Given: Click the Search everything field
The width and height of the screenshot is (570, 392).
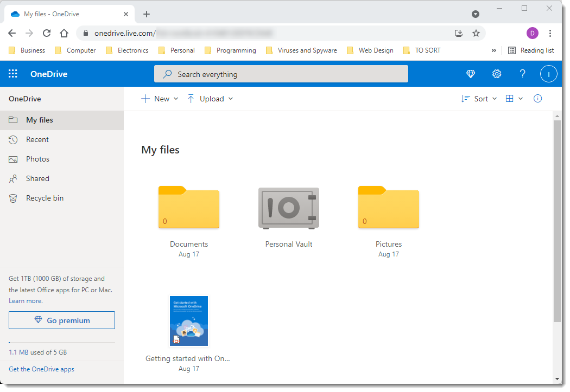Looking at the screenshot, I should pos(281,73).
